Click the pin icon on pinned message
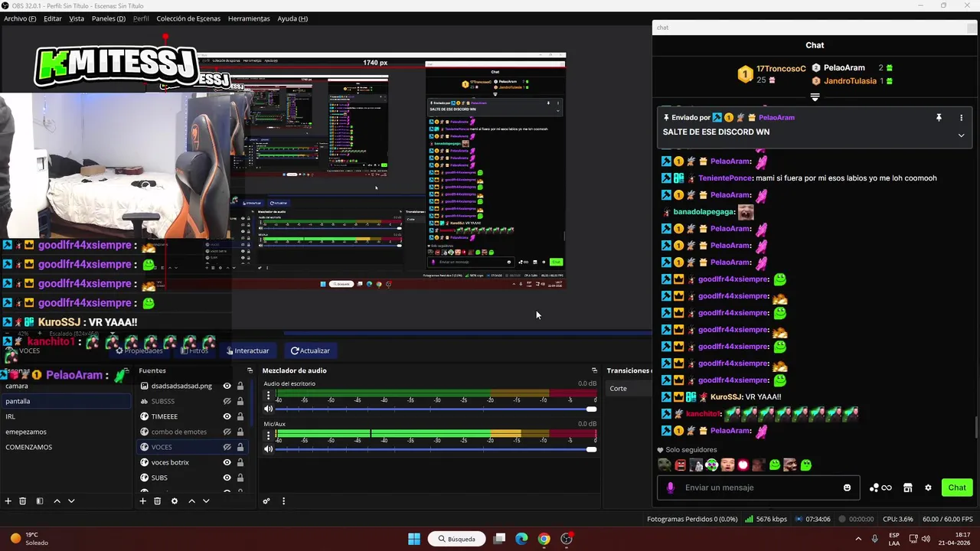The width and height of the screenshot is (980, 551). (x=939, y=118)
